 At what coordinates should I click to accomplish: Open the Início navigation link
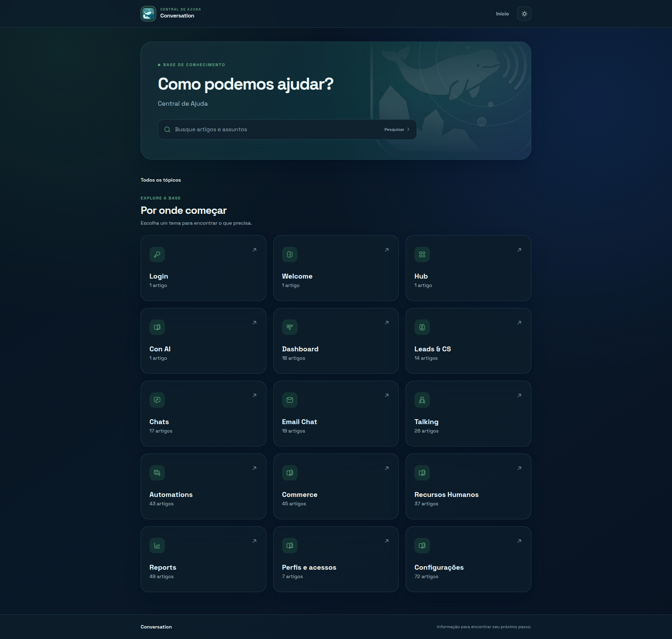(502, 14)
